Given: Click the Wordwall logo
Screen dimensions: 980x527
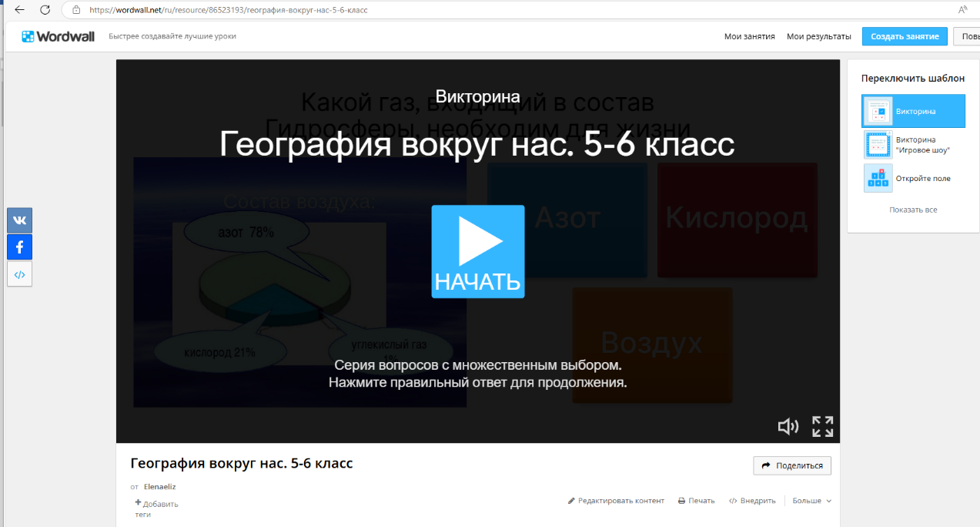Looking at the screenshot, I should tap(58, 36).
